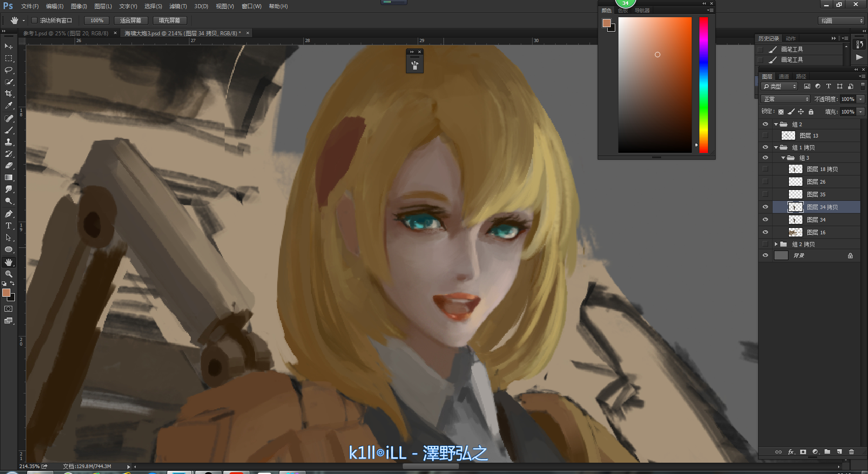868x474 pixels.
Task: Change the screen mode
Action: coord(9,321)
